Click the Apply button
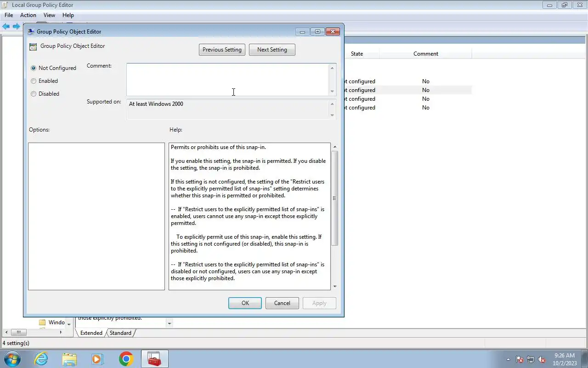Viewport: 588px width, 368px height. pos(319,303)
